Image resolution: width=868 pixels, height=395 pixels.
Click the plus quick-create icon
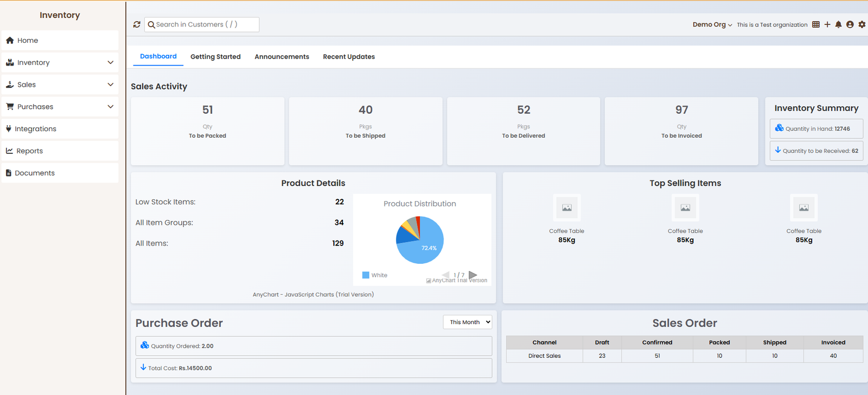coord(827,24)
